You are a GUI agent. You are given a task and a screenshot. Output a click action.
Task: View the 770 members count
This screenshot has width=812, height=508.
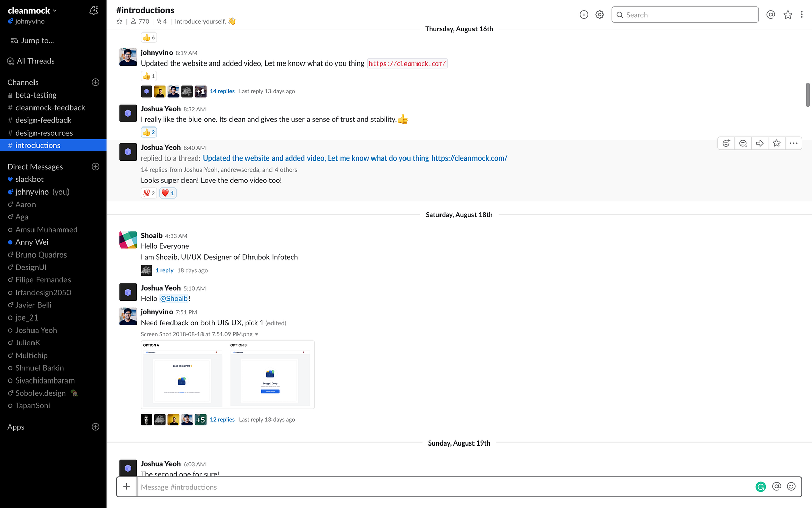click(140, 21)
